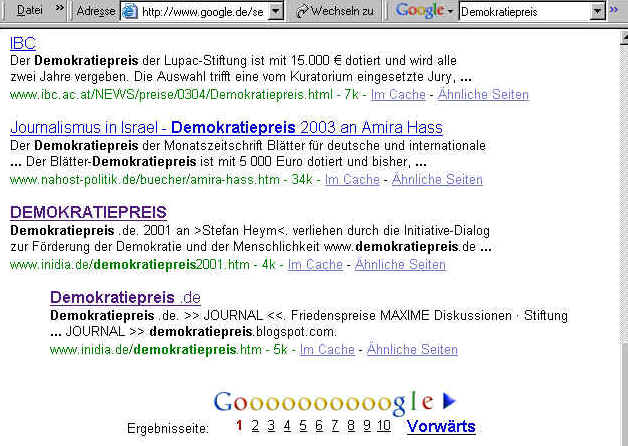The height and width of the screenshot is (446, 628).
Task: Go to results page 5
Action: coord(303,426)
